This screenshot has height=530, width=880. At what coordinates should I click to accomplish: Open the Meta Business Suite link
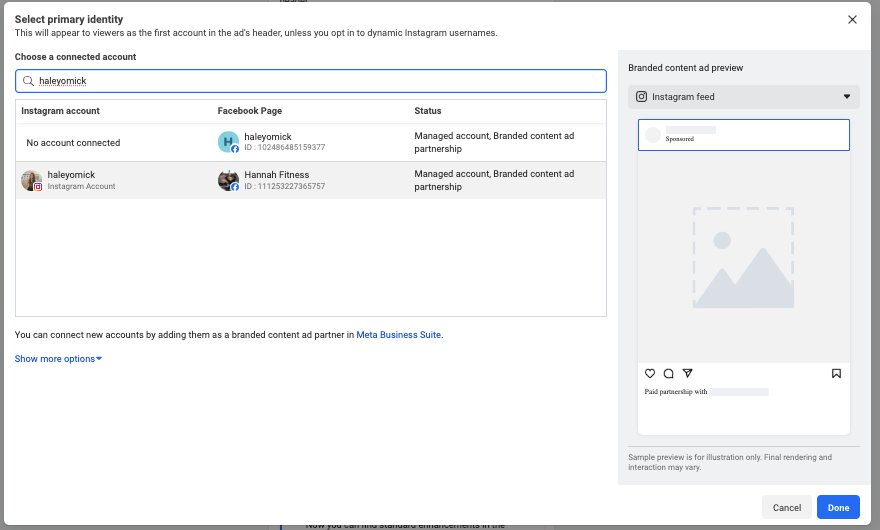click(399, 335)
